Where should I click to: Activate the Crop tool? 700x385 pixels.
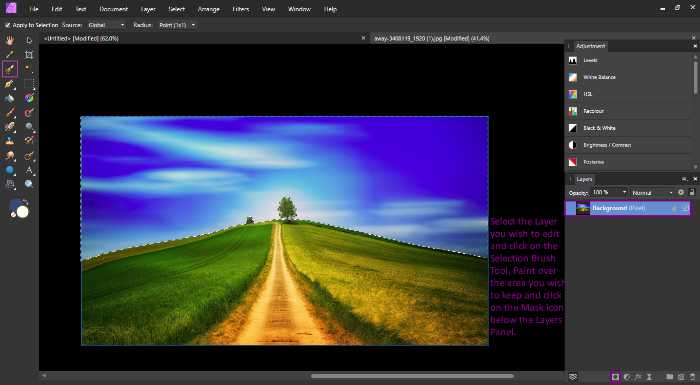tap(29, 55)
